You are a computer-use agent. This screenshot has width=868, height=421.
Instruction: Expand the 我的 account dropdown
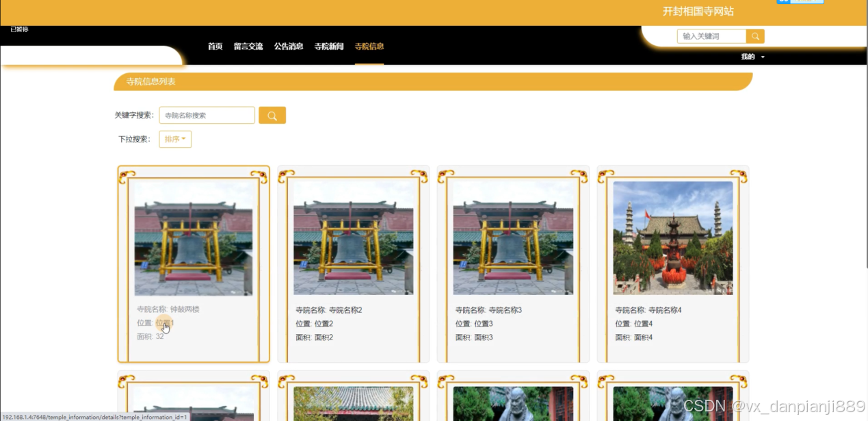(752, 57)
